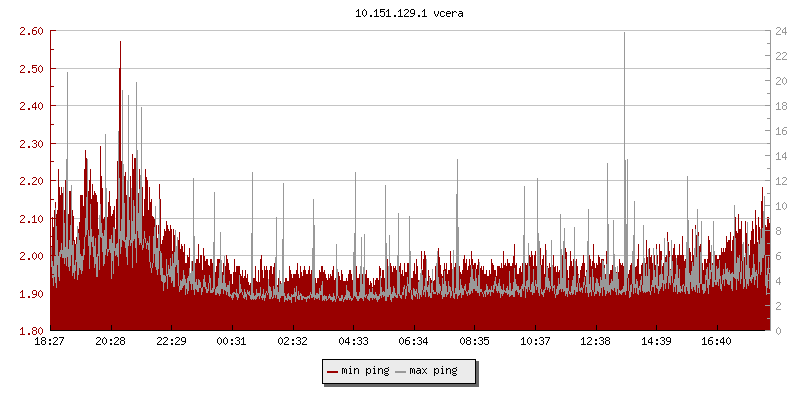Select the "min ping" legend label
Screen dimensions: 800x400
365,371
